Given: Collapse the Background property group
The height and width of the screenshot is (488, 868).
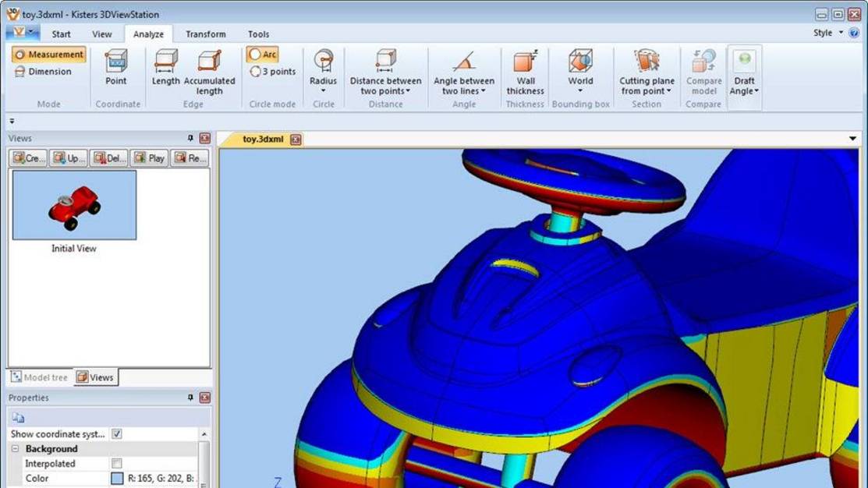Looking at the screenshot, I should click(x=16, y=449).
